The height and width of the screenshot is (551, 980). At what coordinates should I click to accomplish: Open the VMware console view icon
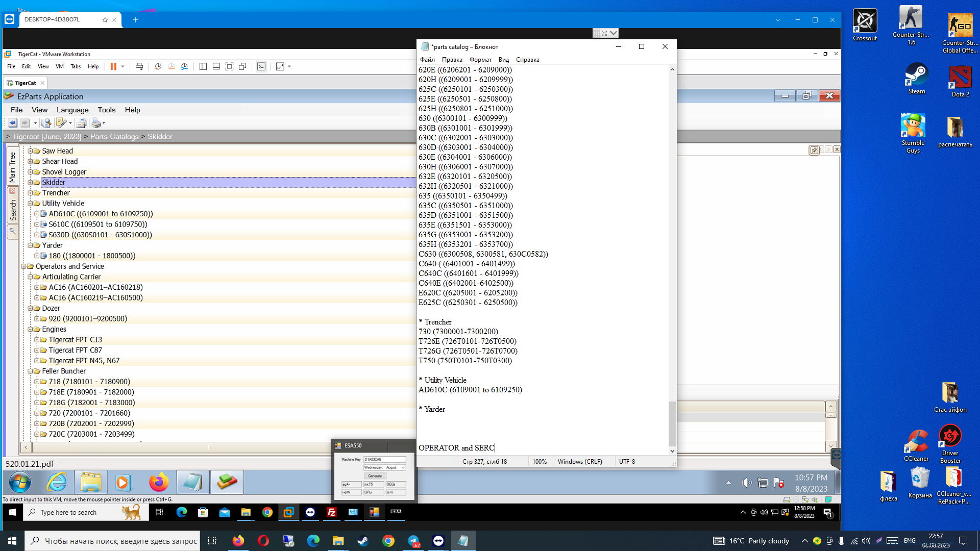pos(261,66)
